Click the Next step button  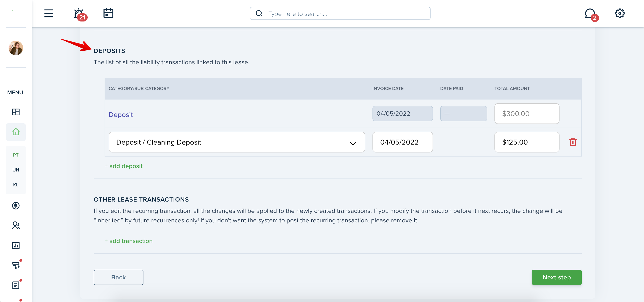tap(557, 277)
